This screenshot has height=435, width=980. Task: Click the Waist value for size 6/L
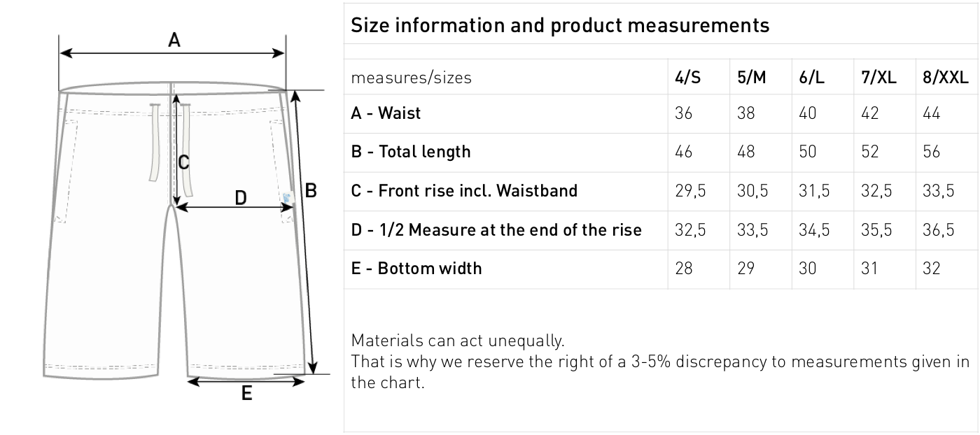click(807, 113)
